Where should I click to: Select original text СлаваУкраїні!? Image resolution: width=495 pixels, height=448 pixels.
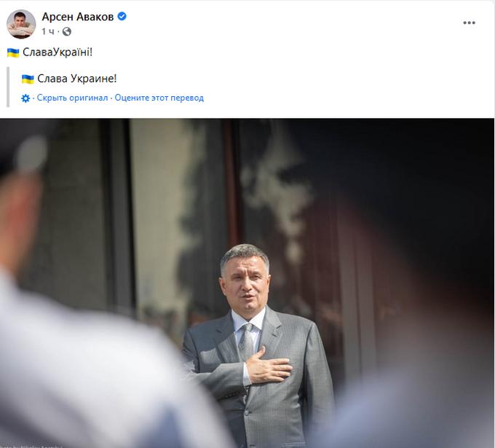(58, 52)
